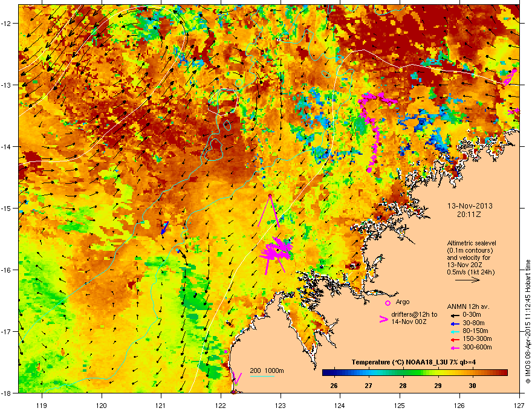Screen dimensions: 532x411
Task: Click longitude axis label 125
Action: [x=400, y=405]
